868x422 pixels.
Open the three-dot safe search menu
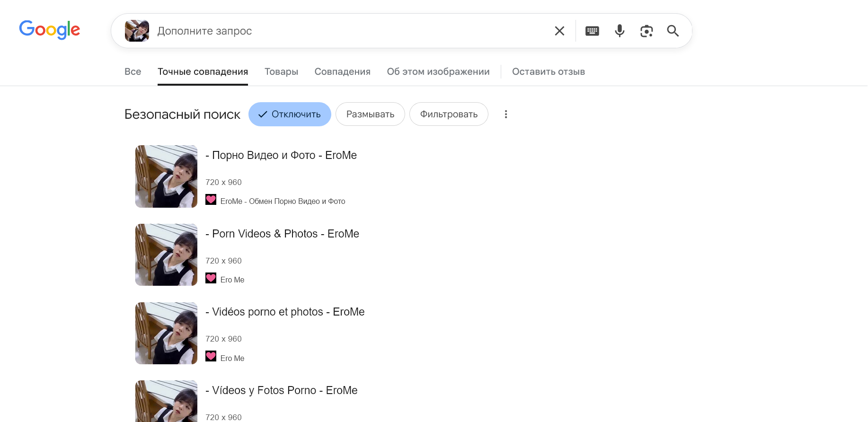tap(506, 114)
